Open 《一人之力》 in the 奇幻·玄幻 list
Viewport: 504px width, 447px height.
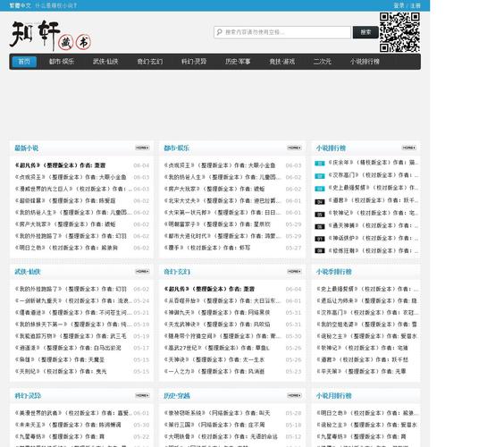[214, 371]
